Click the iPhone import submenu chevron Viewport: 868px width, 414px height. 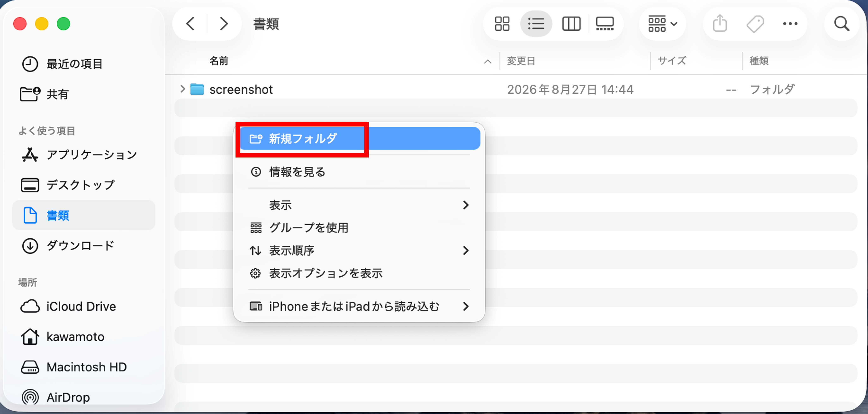(x=466, y=307)
